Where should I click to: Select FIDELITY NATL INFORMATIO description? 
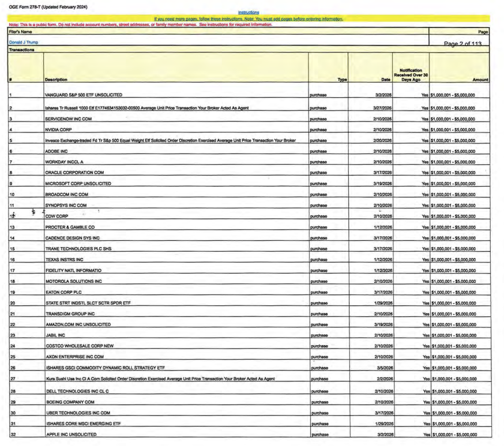[x=73, y=271]
